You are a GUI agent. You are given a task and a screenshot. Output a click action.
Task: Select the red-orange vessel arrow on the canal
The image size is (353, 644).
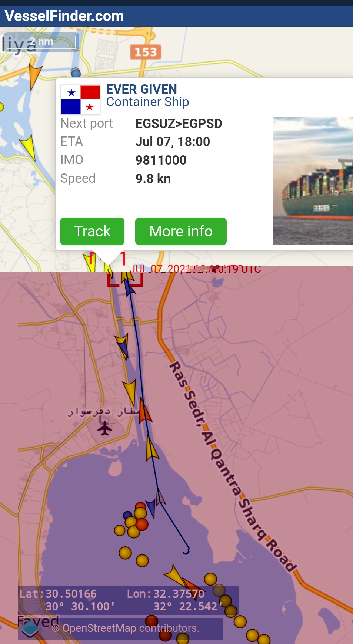(x=144, y=411)
